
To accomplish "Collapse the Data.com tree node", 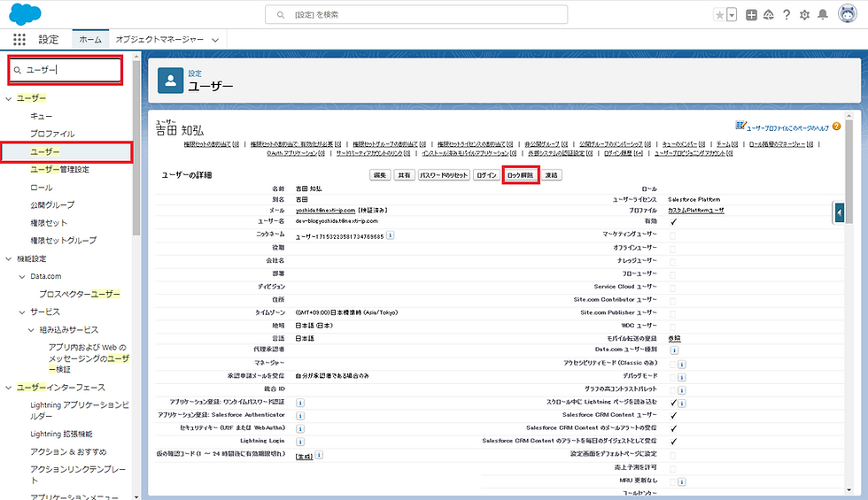I will coord(22,276).
